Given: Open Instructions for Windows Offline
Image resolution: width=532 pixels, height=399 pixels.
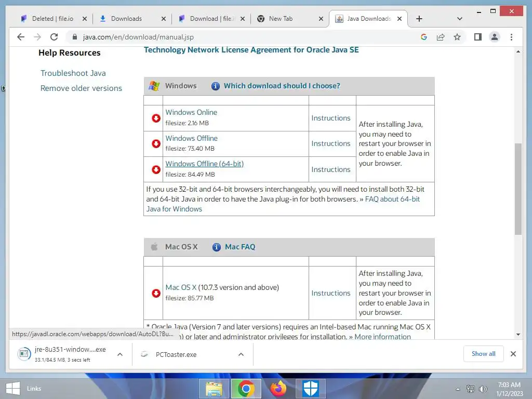Looking at the screenshot, I should click(331, 143).
